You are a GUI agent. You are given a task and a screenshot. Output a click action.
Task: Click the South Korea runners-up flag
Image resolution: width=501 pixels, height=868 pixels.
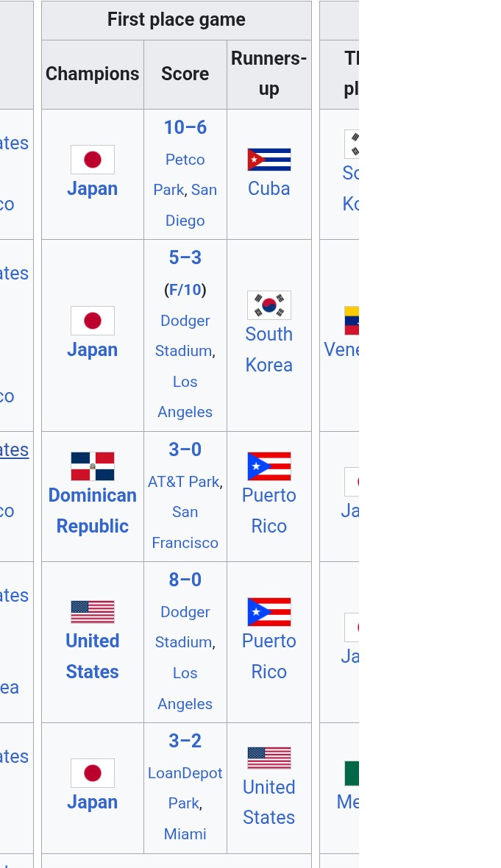pyautogui.click(x=269, y=305)
